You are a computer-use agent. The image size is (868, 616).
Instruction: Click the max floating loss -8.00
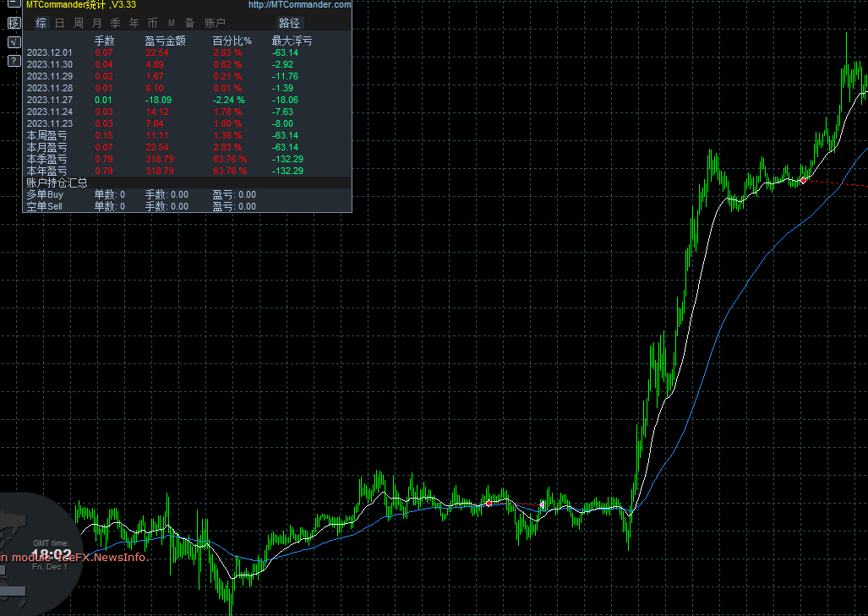tap(282, 123)
